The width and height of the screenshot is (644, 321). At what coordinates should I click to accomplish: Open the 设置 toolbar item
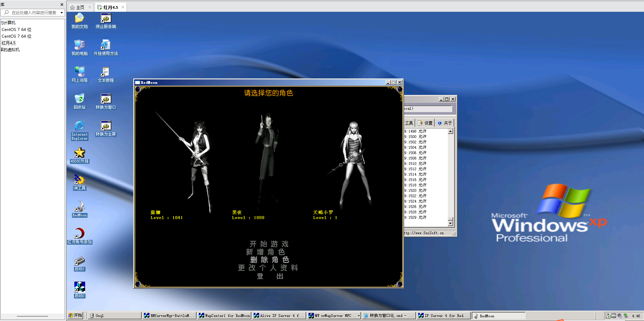tap(425, 123)
